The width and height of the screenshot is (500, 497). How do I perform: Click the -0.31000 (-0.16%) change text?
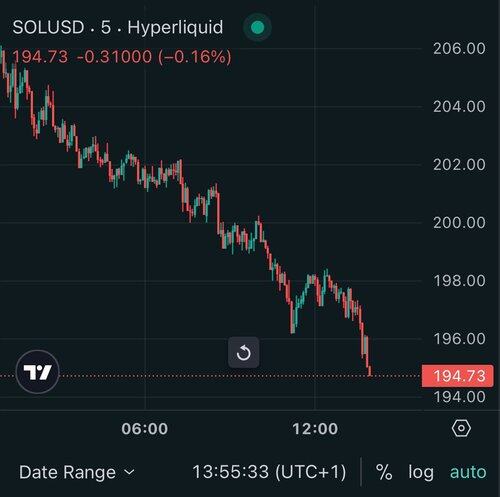click(x=154, y=57)
